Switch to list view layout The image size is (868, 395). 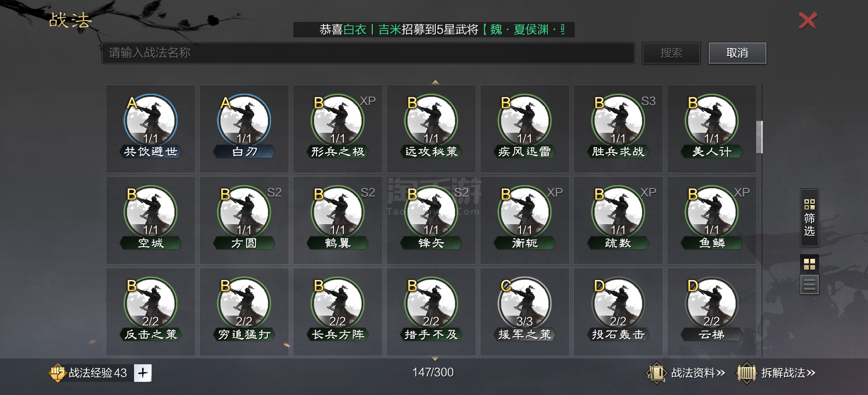coord(810,285)
